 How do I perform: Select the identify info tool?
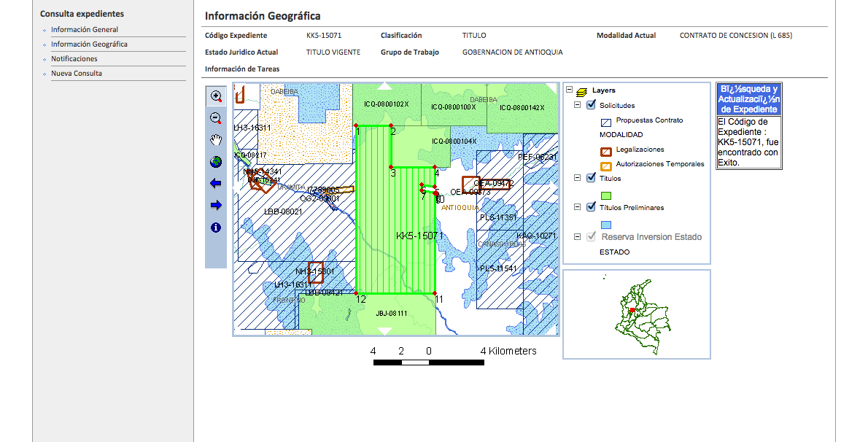click(x=216, y=228)
